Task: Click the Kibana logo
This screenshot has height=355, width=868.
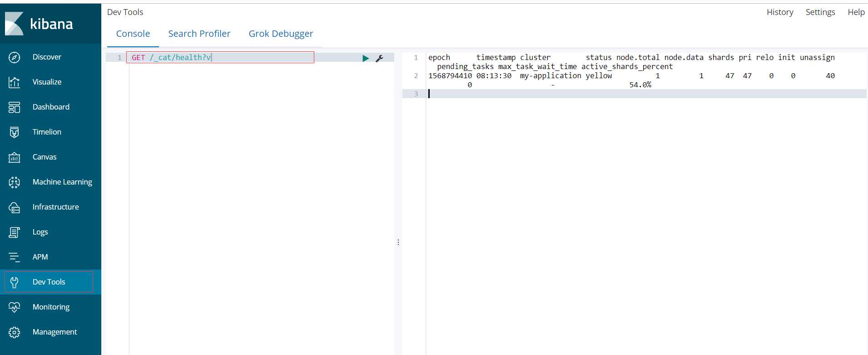Action: tap(39, 24)
